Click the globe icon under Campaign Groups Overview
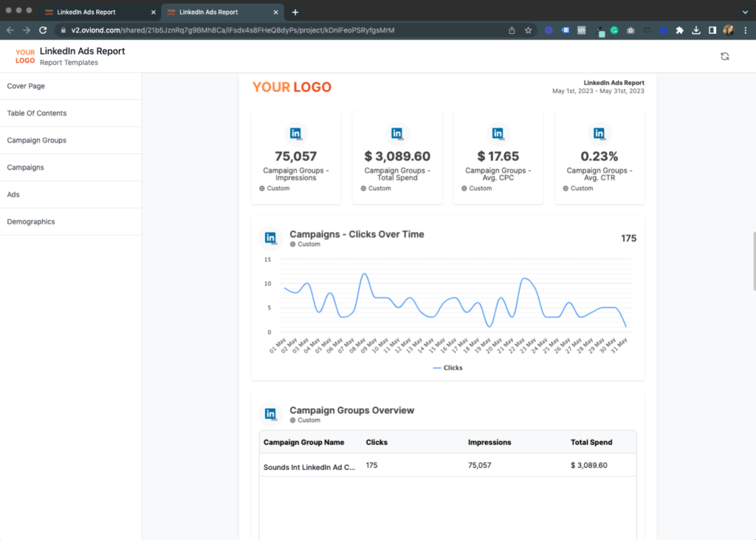This screenshot has height=540, width=756. coord(292,420)
